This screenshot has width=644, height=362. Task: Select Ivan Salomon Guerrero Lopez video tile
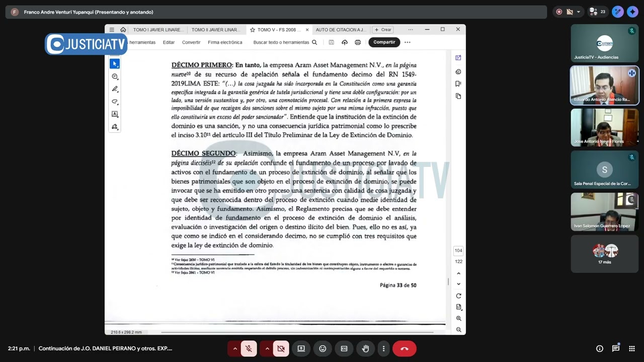pyautogui.click(x=605, y=212)
